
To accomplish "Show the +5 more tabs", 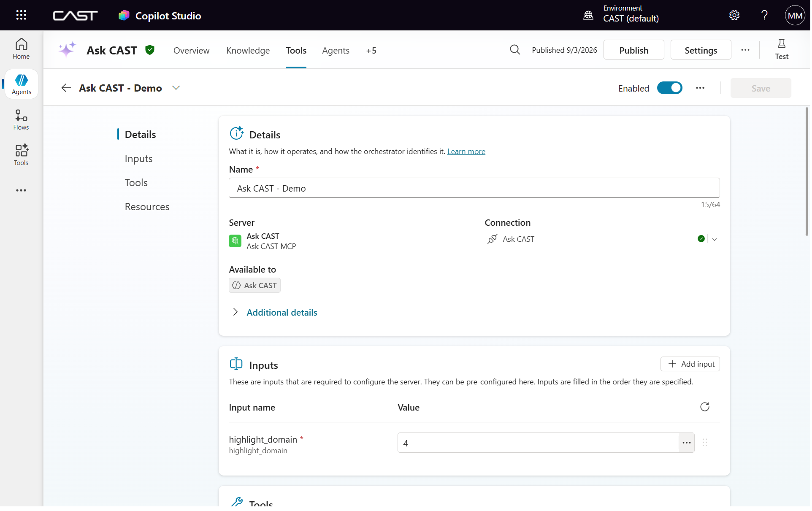I will (371, 51).
